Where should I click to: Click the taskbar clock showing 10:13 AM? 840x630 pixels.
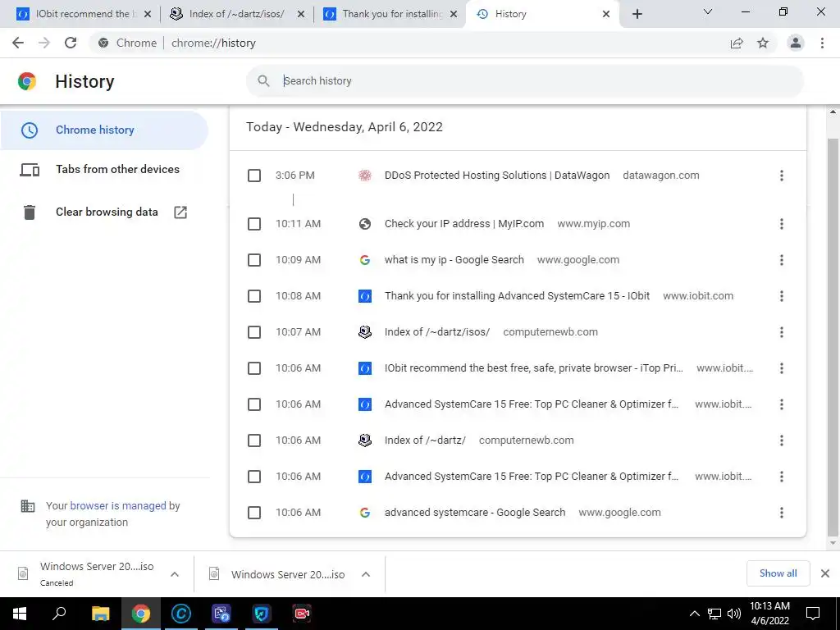pyautogui.click(x=769, y=614)
